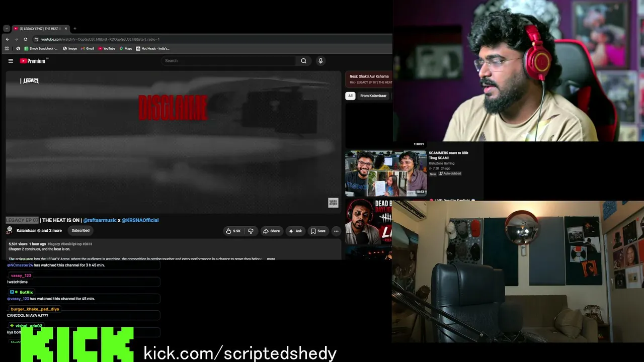Select the 'From Kalamkaar' filter chip
644x362 pixels.
pyautogui.click(x=373, y=96)
